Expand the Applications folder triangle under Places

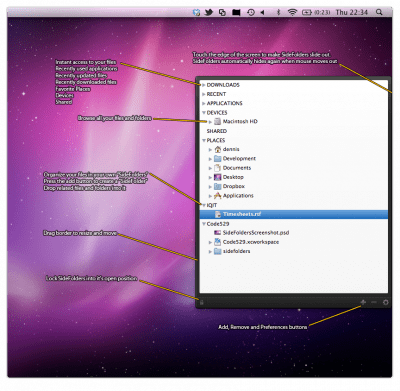[210, 196]
